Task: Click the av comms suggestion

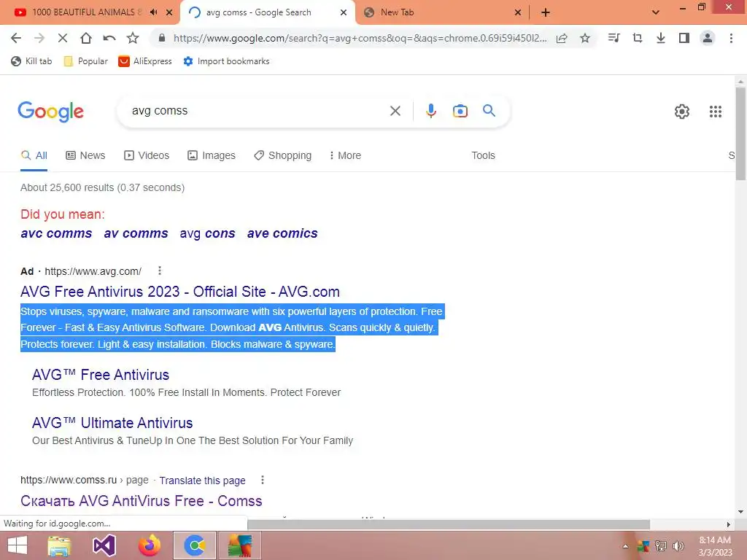Action: (x=136, y=233)
